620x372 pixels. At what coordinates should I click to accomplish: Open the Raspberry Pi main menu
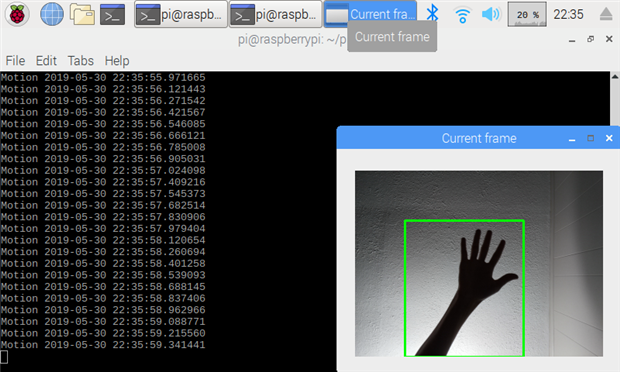point(17,14)
